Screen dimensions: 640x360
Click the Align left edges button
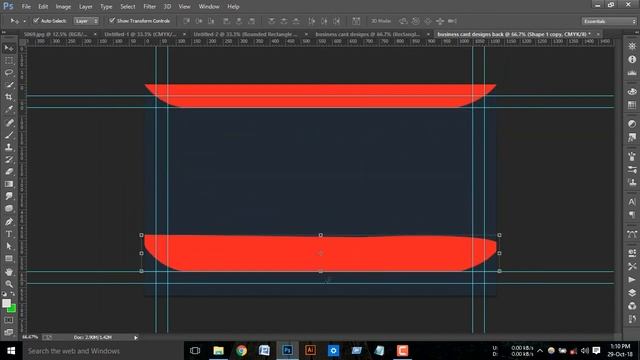pyautogui.click(x=227, y=21)
